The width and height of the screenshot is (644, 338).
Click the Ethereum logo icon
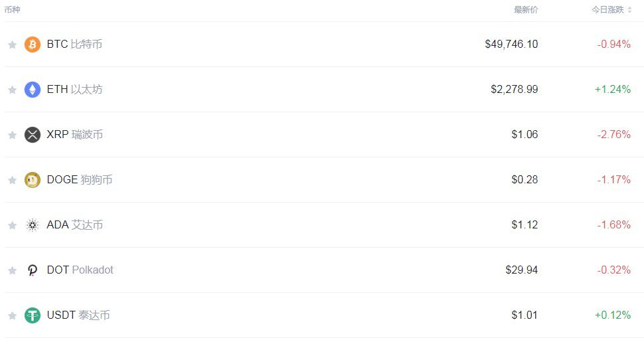(x=33, y=90)
